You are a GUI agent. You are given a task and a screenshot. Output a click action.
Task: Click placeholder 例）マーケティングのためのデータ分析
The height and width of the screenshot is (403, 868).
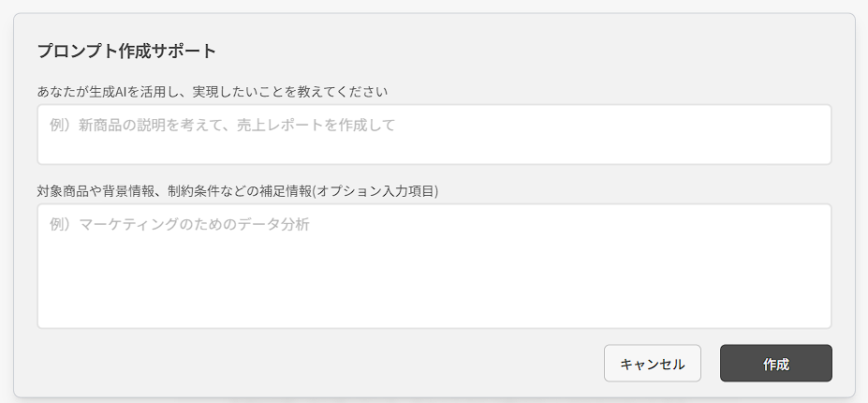click(180, 225)
